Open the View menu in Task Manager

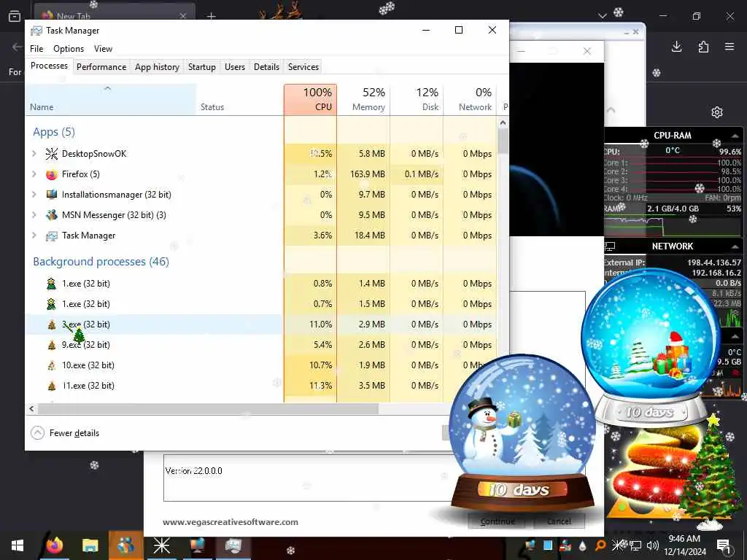point(103,49)
